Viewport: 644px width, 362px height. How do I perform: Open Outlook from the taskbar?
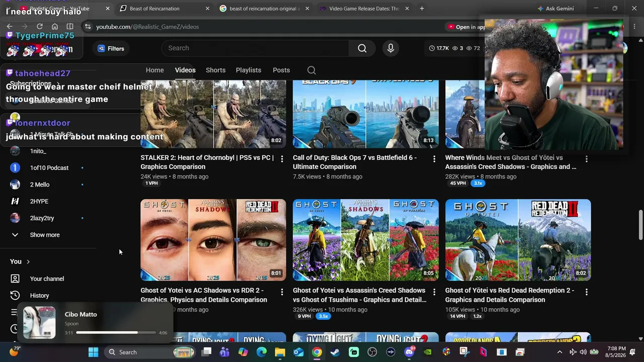tap(298, 352)
